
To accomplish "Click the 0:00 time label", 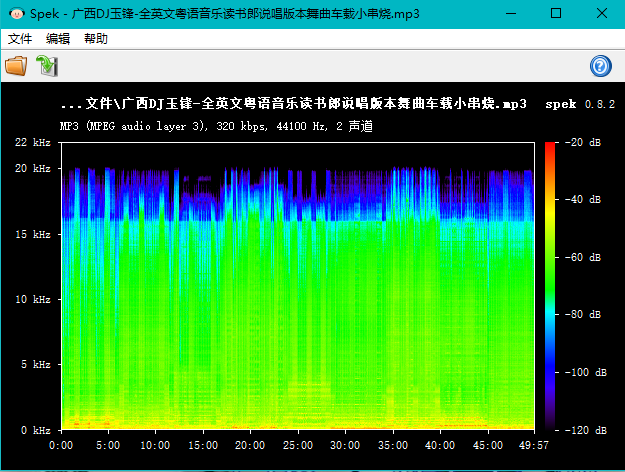I will click(61, 445).
